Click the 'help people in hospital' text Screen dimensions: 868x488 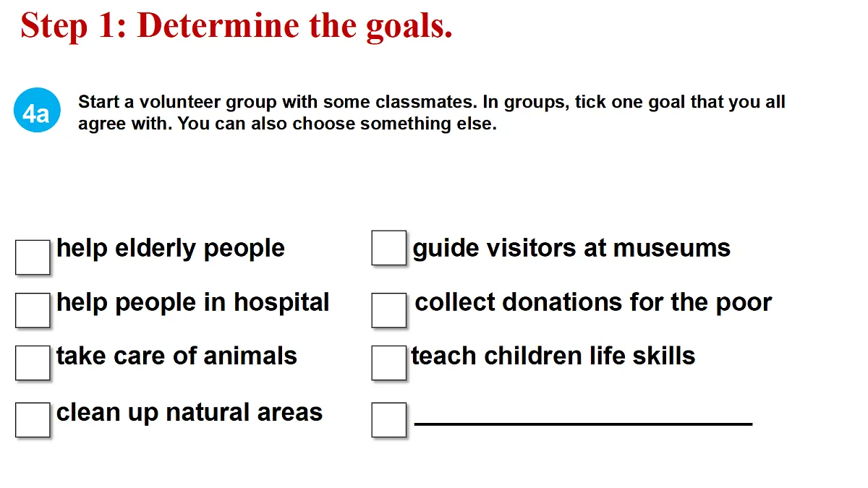(x=193, y=302)
